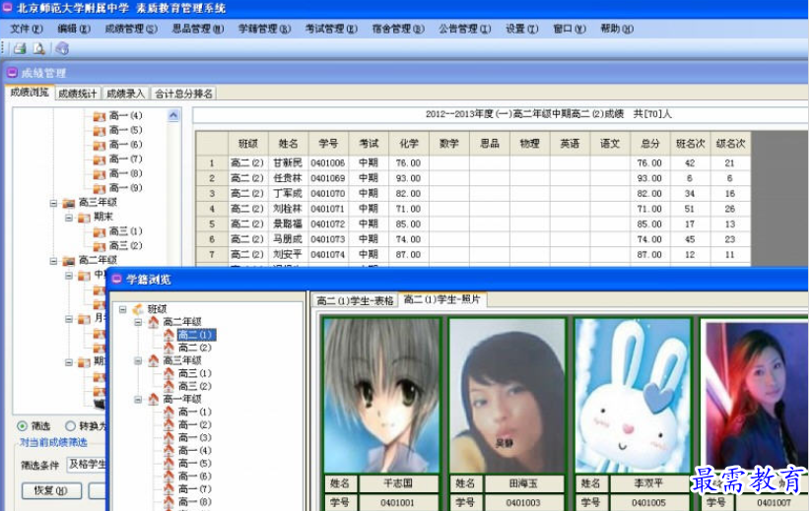
Task: Click the print icon in the toolbar
Action: point(20,48)
